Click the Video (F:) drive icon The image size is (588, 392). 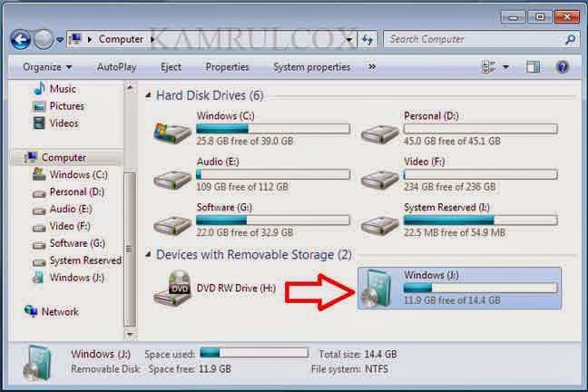(379, 180)
